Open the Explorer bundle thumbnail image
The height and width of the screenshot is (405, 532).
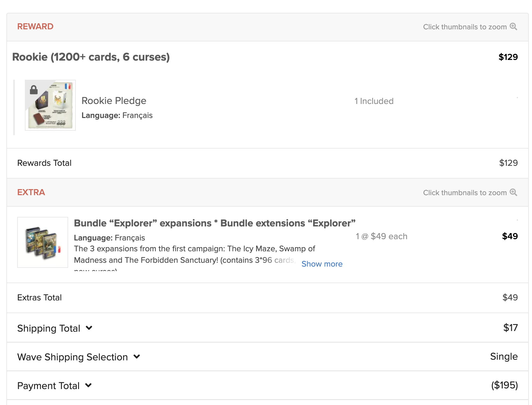tap(43, 242)
